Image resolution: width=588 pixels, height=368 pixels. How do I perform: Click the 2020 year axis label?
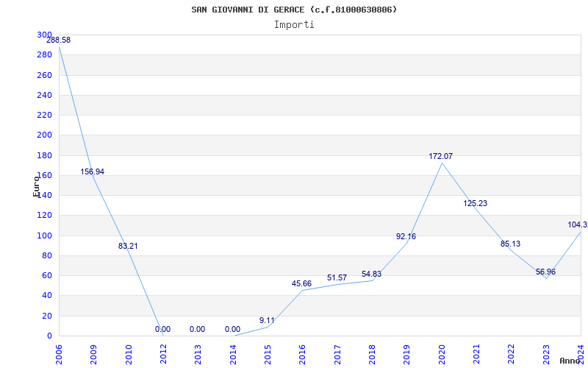(442, 353)
